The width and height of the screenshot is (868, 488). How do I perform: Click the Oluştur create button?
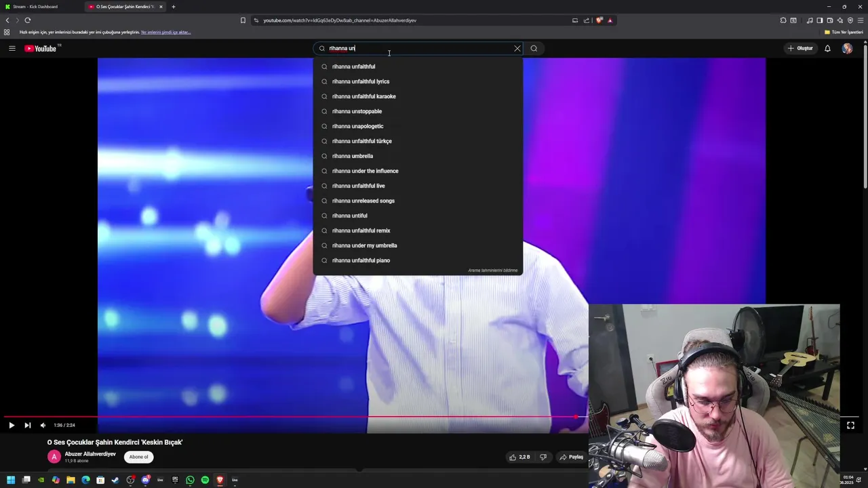(800, 48)
